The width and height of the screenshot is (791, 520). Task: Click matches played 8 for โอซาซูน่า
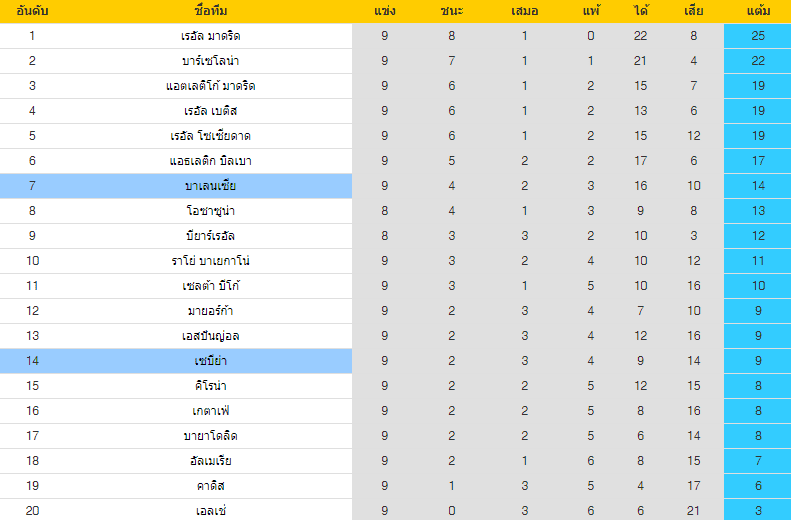tap(384, 211)
